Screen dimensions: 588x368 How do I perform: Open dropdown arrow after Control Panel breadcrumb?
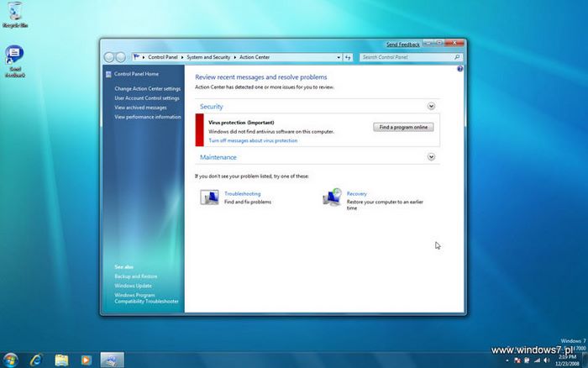[182, 57]
